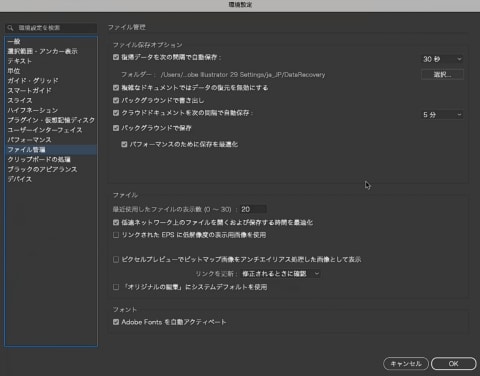Open リンクを更新 dropdown
Screen dimensions: 480x376
(x=281, y=274)
